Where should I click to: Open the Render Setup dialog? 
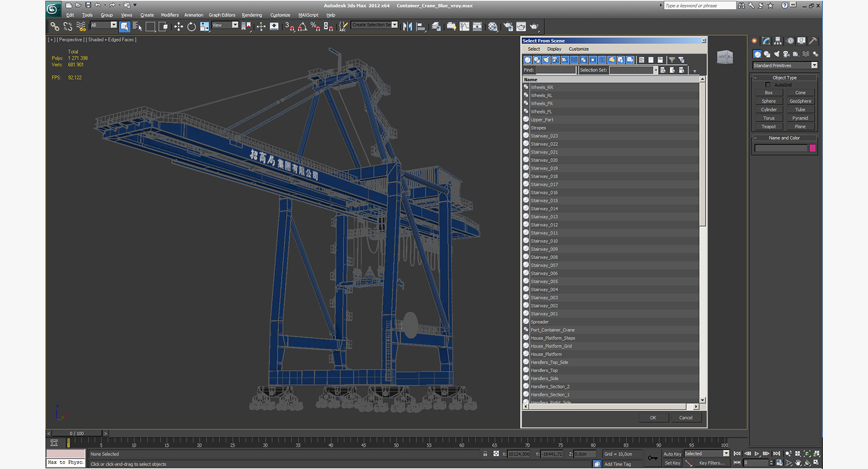(507, 26)
